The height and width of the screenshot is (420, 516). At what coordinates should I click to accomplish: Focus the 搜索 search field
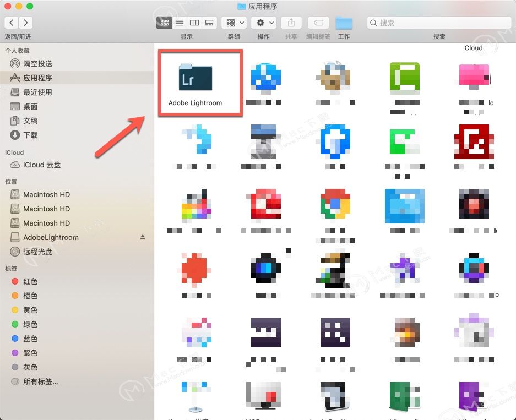pyautogui.click(x=439, y=23)
